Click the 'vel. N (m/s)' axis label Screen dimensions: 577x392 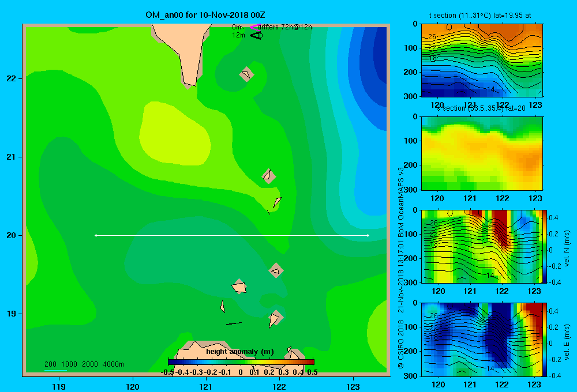[x=567, y=248]
